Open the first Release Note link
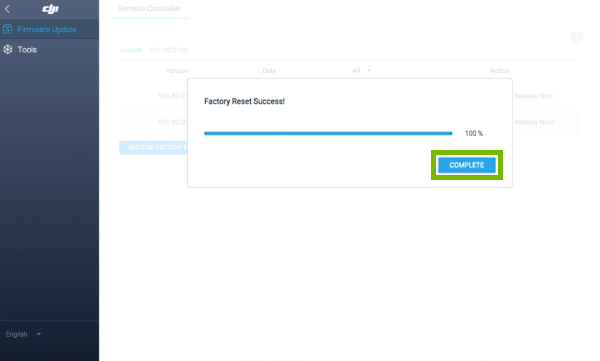Image resolution: width=600 pixels, height=361 pixels. 534,96
